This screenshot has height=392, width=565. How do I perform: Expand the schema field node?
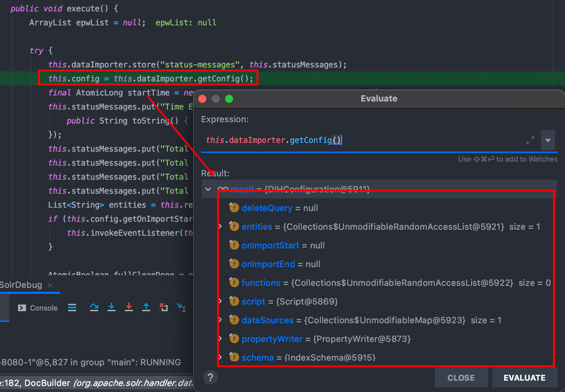click(220, 358)
